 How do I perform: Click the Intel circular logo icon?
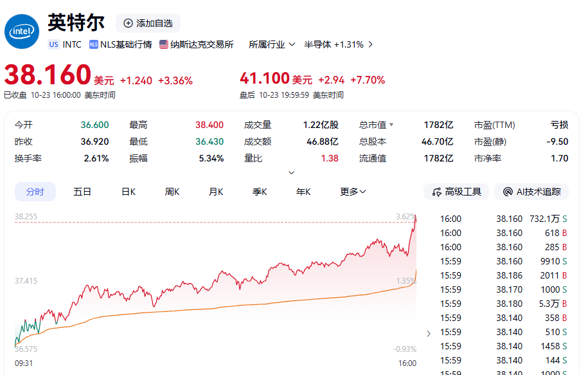(22, 32)
